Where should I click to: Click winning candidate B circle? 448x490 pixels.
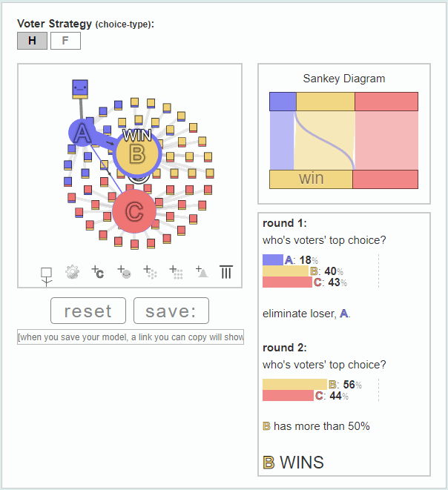138,154
